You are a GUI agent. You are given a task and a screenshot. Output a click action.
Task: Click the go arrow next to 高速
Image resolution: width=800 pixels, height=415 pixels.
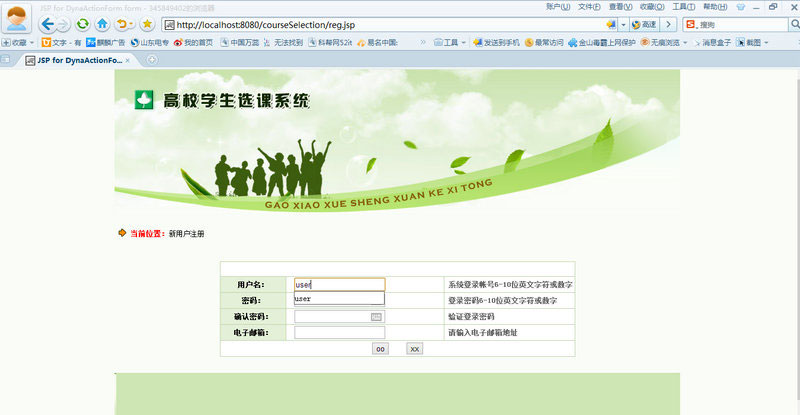click(668, 25)
